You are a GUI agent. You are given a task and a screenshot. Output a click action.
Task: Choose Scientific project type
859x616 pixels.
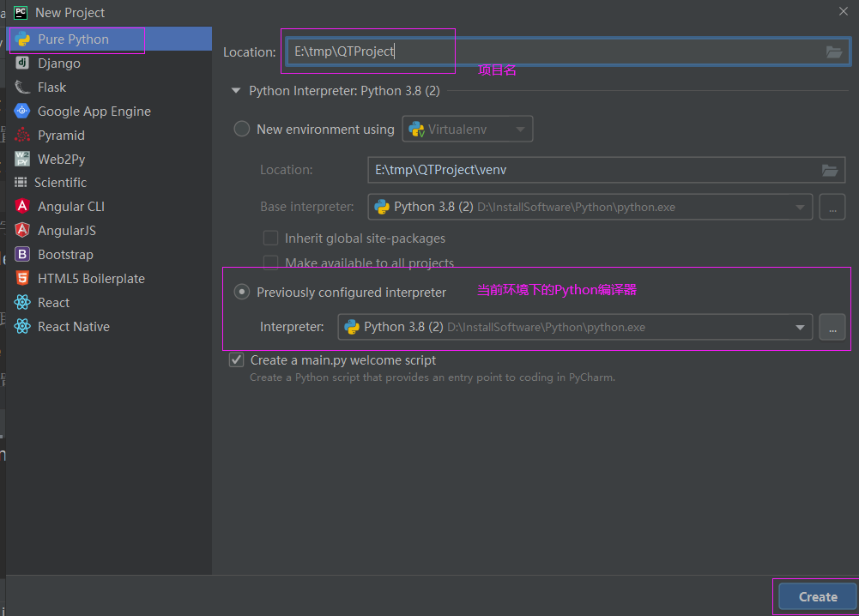click(109, 183)
